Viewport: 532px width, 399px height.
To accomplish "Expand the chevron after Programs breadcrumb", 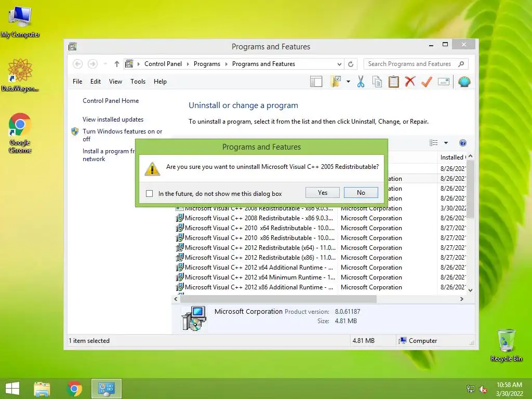I will (x=227, y=64).
